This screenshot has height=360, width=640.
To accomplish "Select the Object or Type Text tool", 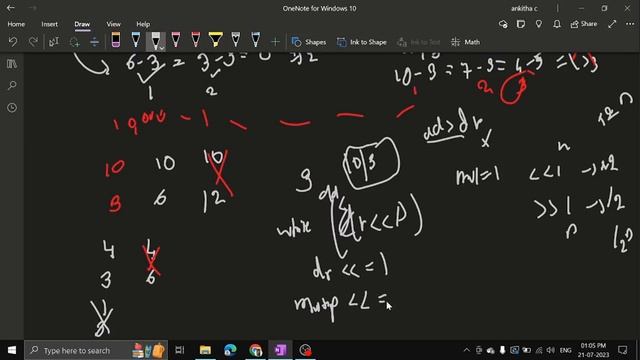I will [x=54, y=42].
